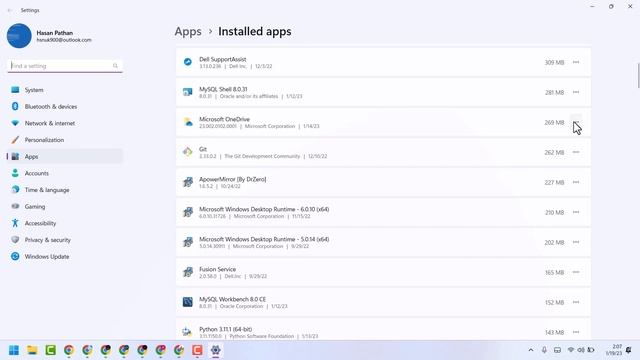Click the Apps breadcrumb link

(188, 31)
